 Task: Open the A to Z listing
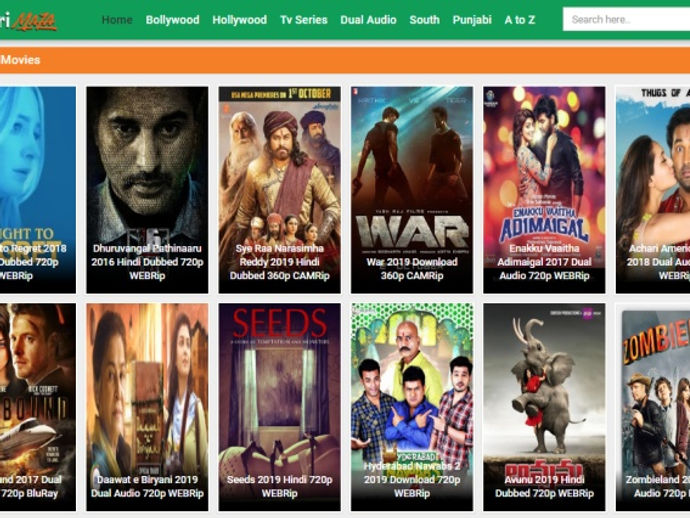tap(520, 20)
